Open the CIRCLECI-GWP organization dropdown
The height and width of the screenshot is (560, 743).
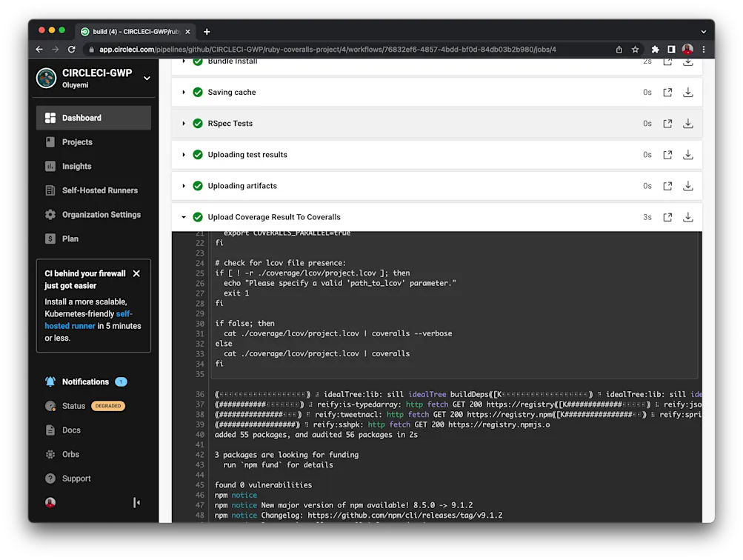[x=147, y=79]
